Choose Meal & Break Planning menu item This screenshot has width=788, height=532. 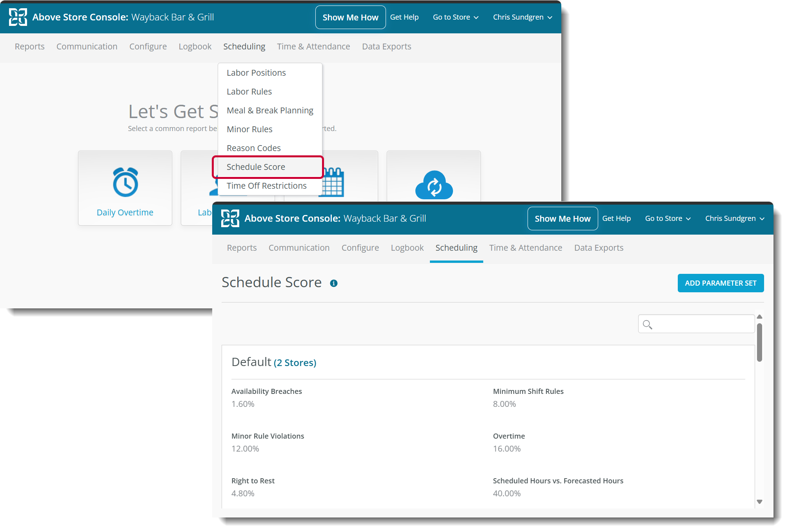pos(270,111)
